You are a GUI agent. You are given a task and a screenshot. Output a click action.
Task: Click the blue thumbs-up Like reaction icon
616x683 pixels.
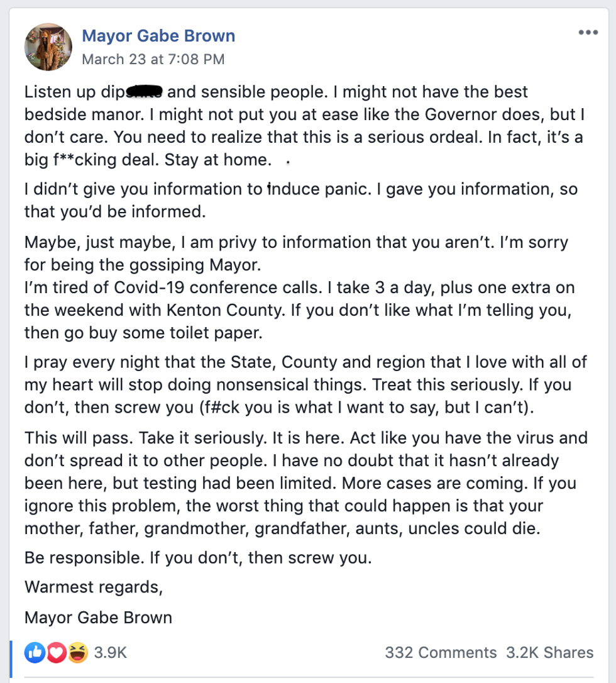tap(35, 653)
